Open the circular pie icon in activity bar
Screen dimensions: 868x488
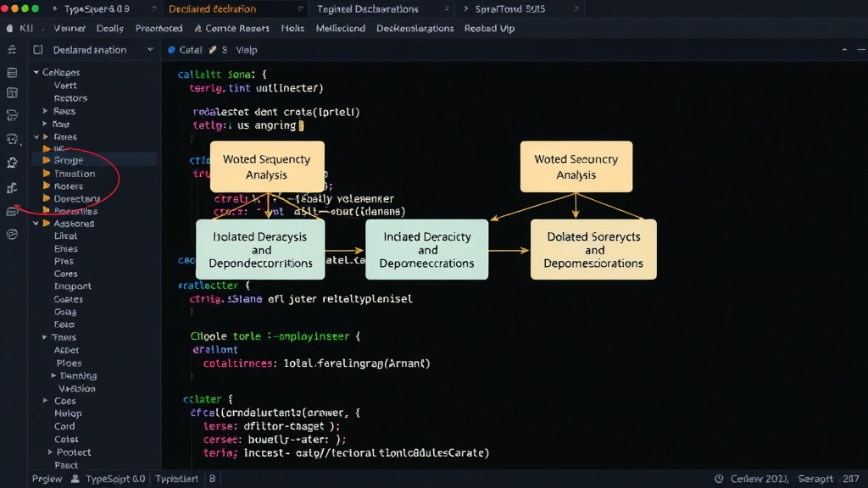[12, 235]
